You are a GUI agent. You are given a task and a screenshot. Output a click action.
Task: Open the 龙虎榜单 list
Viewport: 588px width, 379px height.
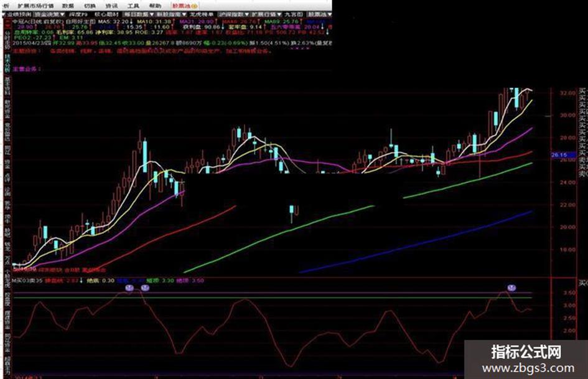[202, 14]
